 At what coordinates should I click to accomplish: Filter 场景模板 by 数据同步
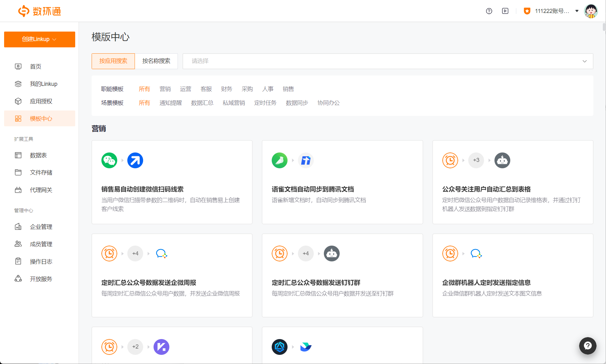click(x=297, y=103)
